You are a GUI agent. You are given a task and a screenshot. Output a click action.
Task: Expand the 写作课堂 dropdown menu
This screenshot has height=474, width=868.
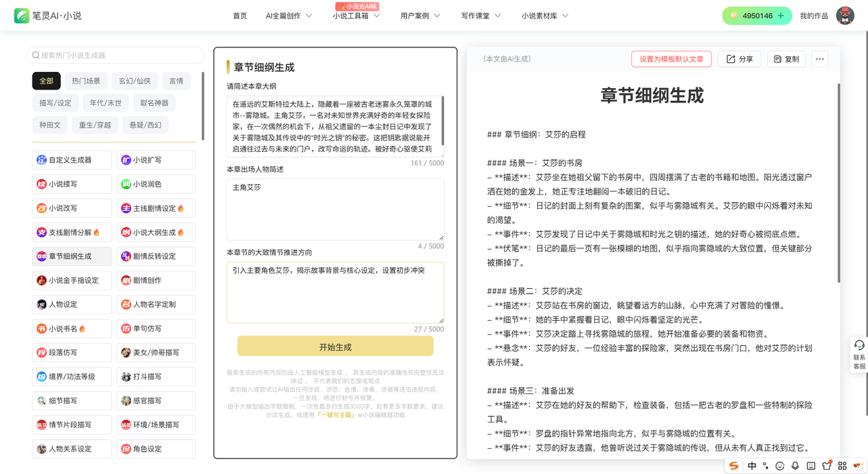pos(481,16)
